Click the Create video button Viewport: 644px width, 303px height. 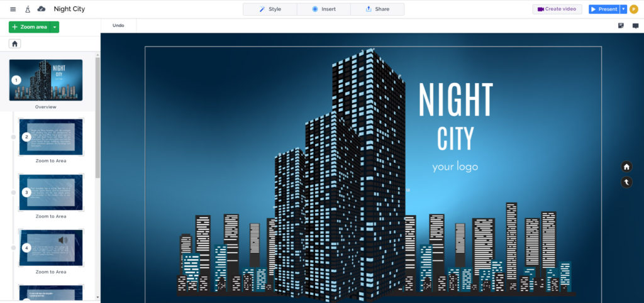(557, 9)
